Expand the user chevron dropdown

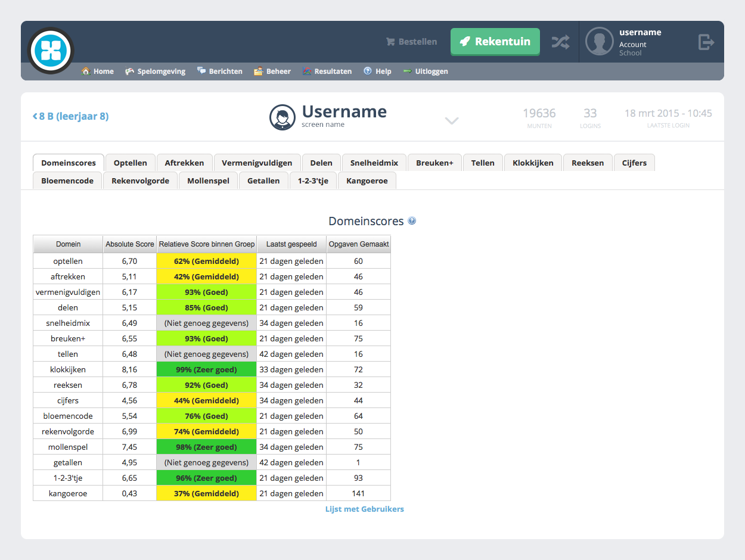[x=452, y=121]
